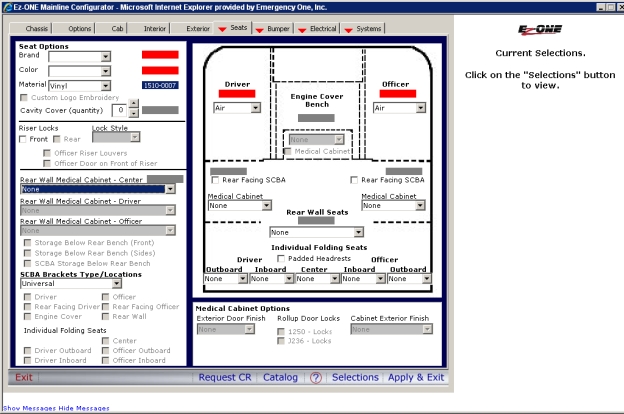The height and width of the screenshot is (414, 624).
Task: View the Selections
Action: (355, 377)
